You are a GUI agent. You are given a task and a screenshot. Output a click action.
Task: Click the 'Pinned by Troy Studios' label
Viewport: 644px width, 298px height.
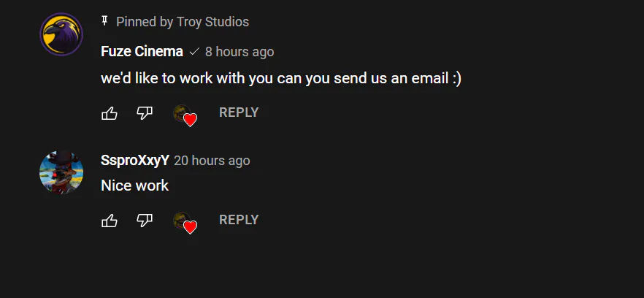click(183, 22)
